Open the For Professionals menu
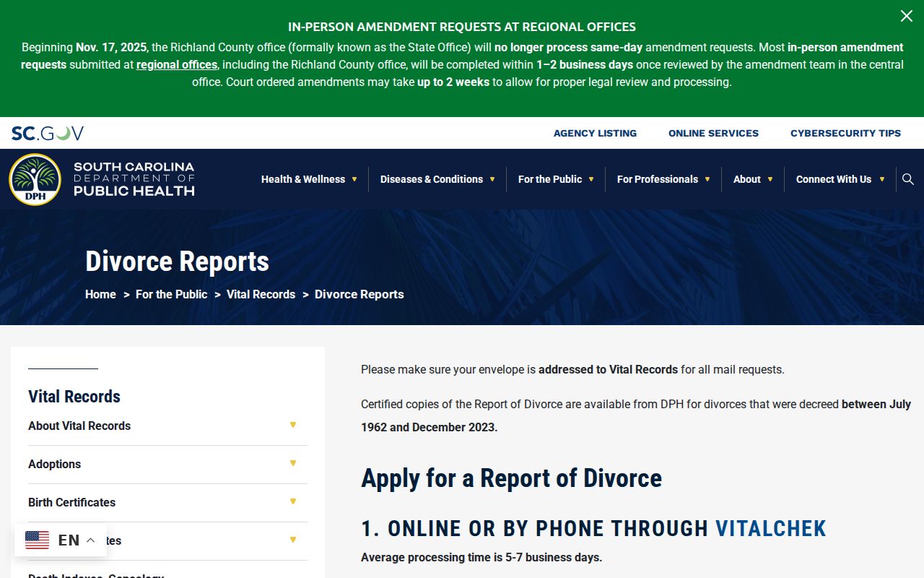The height and width of the screenshot is (578, 924). 658,179
